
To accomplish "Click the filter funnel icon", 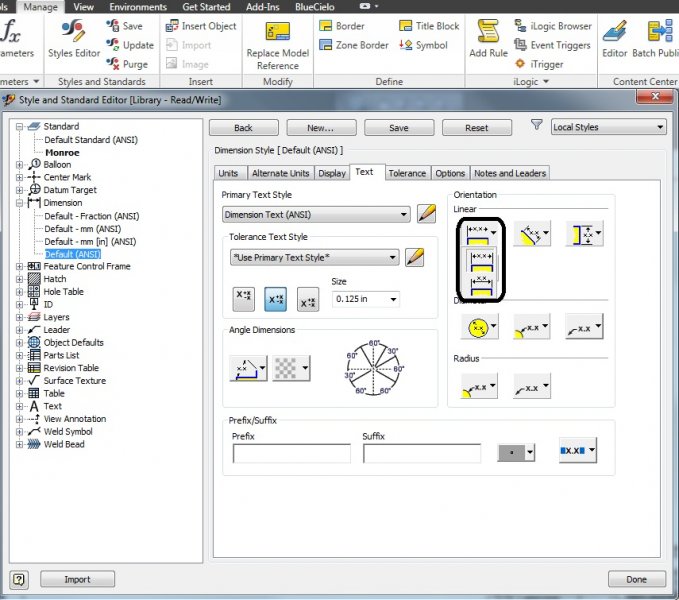I will pos(537,127).
